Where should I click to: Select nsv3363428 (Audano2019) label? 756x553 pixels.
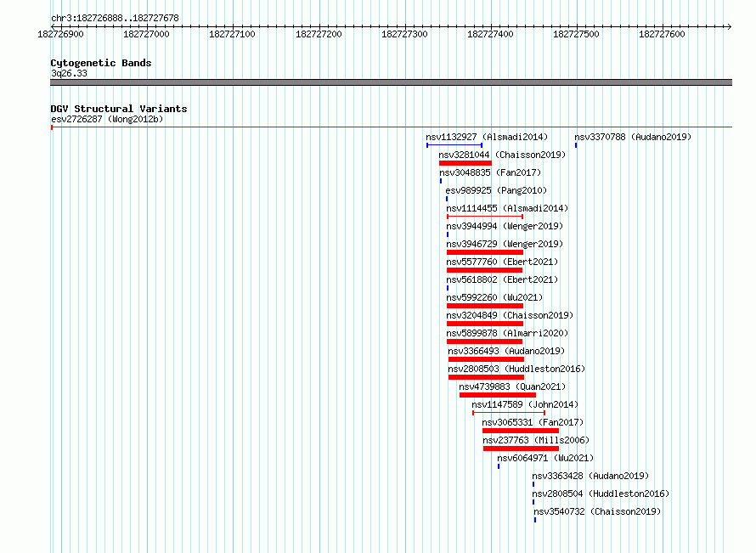[x=590, y=476]
